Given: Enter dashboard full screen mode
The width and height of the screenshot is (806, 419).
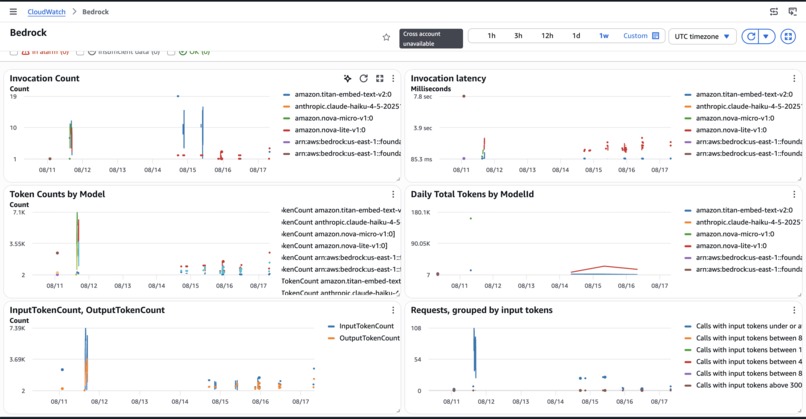Looking at the screenshot, I should coord(788,36).
